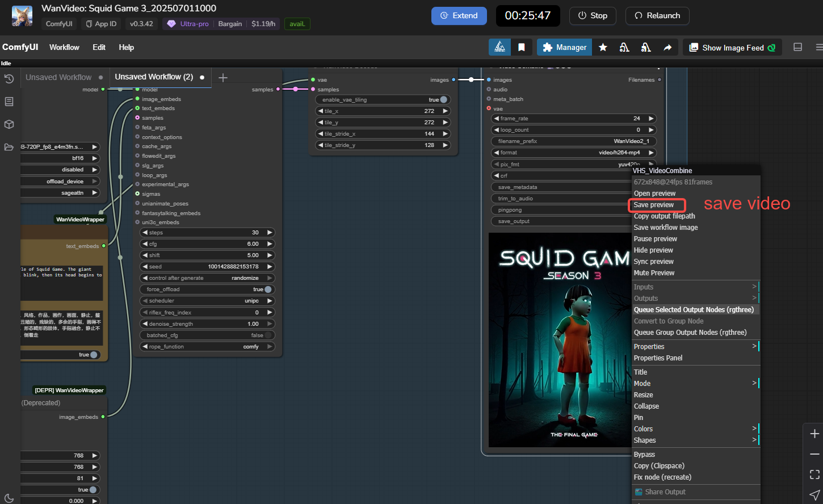Toggle enable_vae_tiling switch
Screen dimensions: 823x504
(443, 99)
